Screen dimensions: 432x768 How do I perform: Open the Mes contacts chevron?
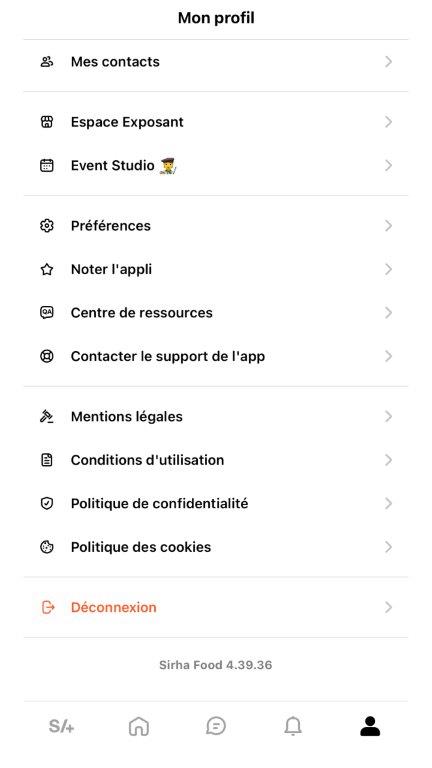point(388,62)
